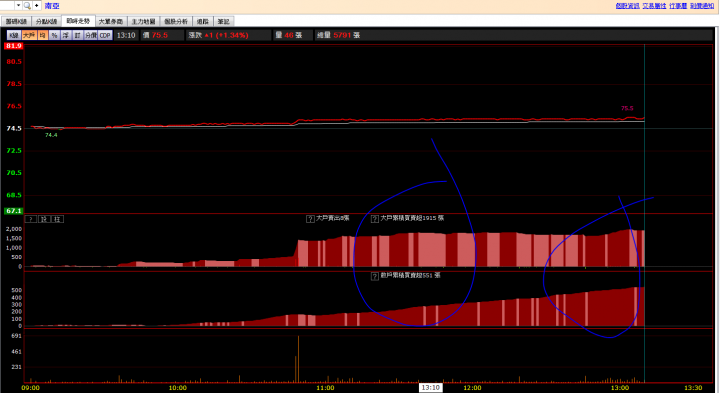This screenshot has width=720, height=393.
Task: Click the 量 46 張 volume readout
Action: click(x=288, y=35)
